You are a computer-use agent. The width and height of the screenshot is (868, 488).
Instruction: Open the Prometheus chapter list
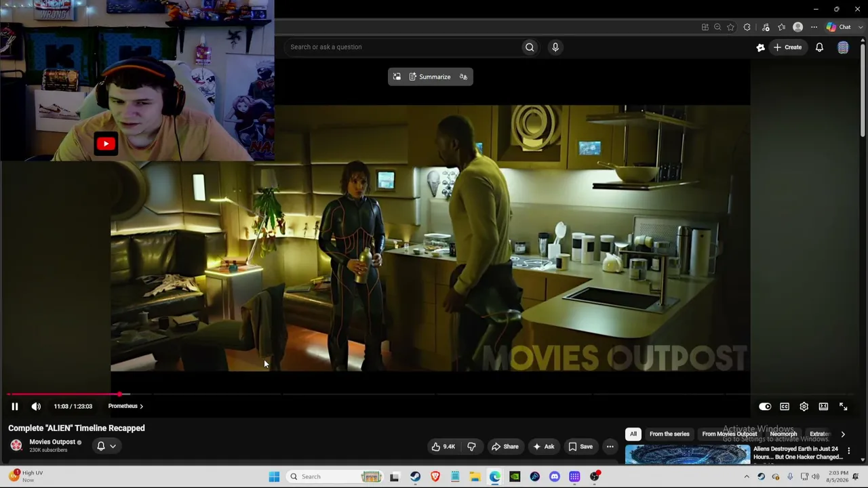tap(125, 406)
